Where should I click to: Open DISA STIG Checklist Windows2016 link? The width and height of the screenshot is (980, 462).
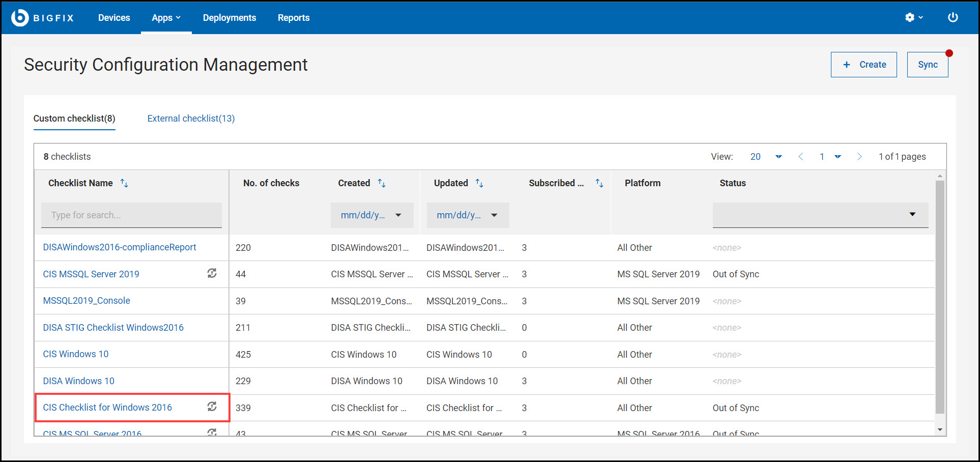pos(113,328)
